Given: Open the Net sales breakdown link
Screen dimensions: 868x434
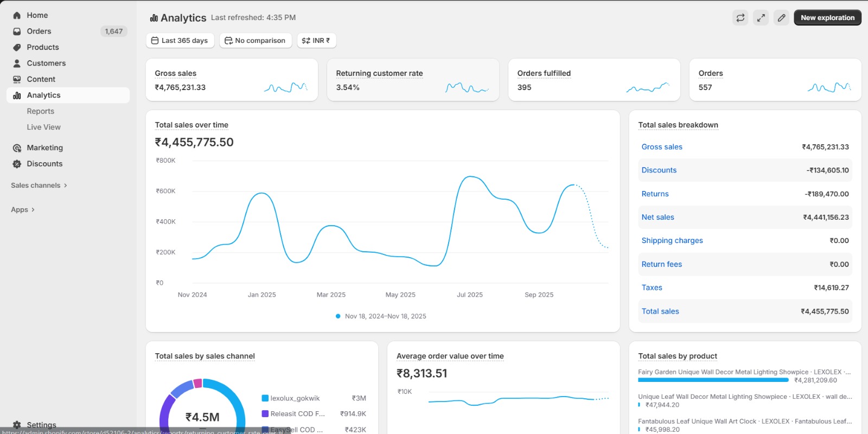Looking at the screenshot, I should pos(658,217).
